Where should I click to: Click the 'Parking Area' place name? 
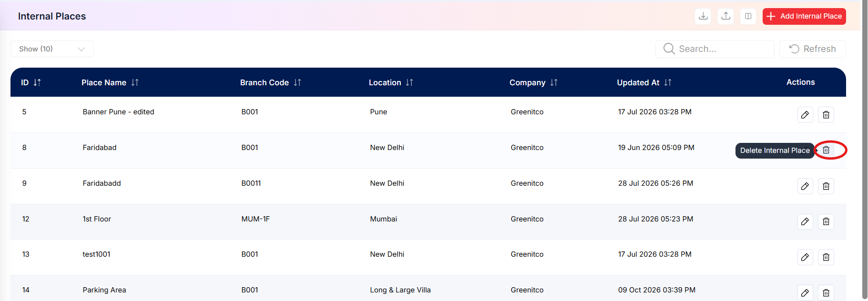pyautogui.click(x=104, y=290)
